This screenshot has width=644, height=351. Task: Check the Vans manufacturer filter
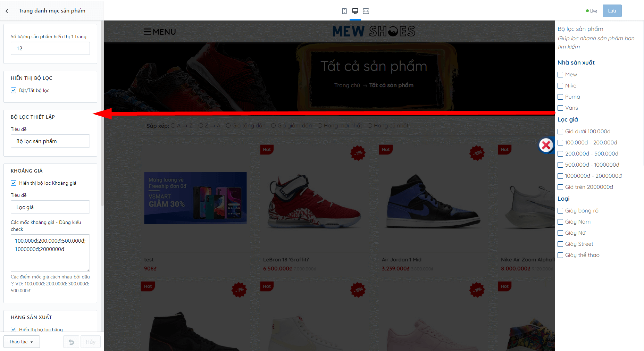click(x=560, y=108)
